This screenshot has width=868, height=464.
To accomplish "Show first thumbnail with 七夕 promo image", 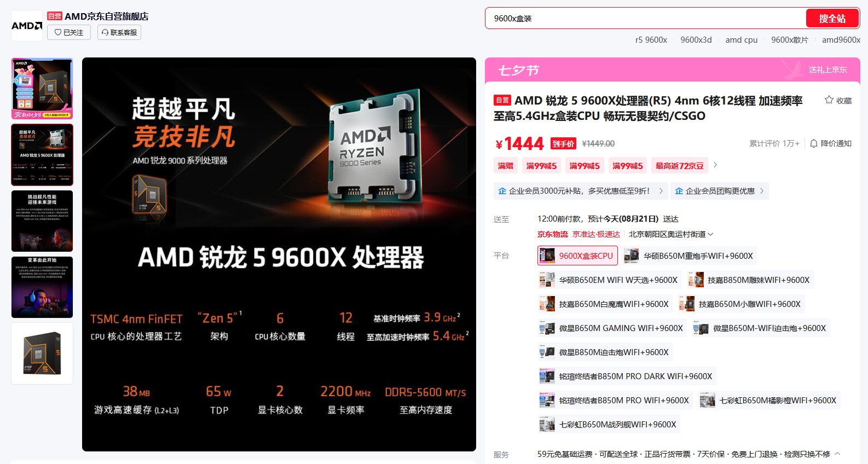I will tap(42, 89).
